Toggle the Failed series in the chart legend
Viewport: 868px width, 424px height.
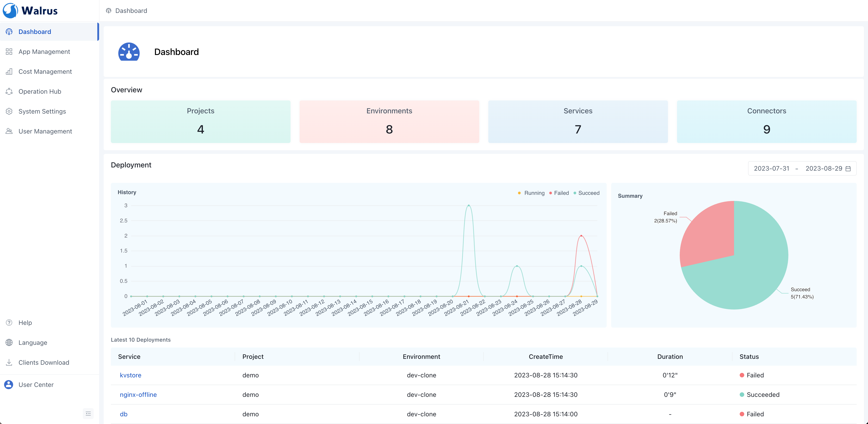[559, 193]
